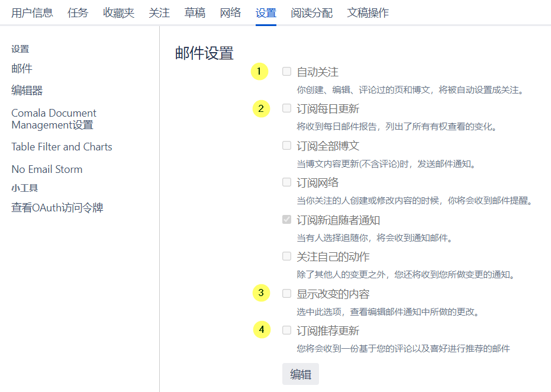The image size is (551, 392).
Task: Open the 草稿 tab
Action: (x=195, y=13)
